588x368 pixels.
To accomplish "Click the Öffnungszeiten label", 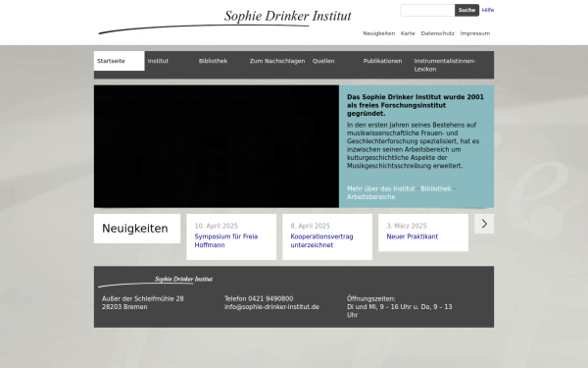I will (x=370, y=299).
